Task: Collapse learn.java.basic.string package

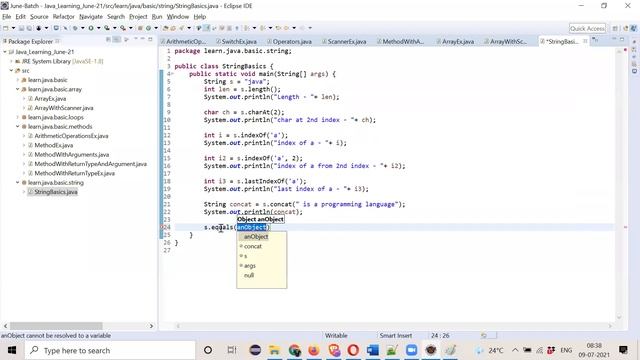Action: tap(18, 182)
